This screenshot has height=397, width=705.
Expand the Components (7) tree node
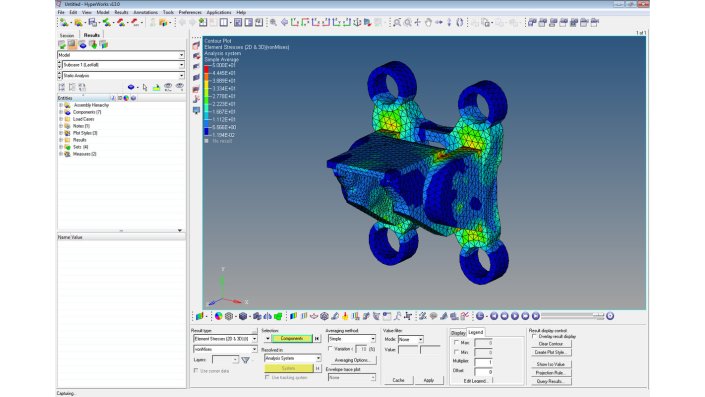(x=61, y=112)
